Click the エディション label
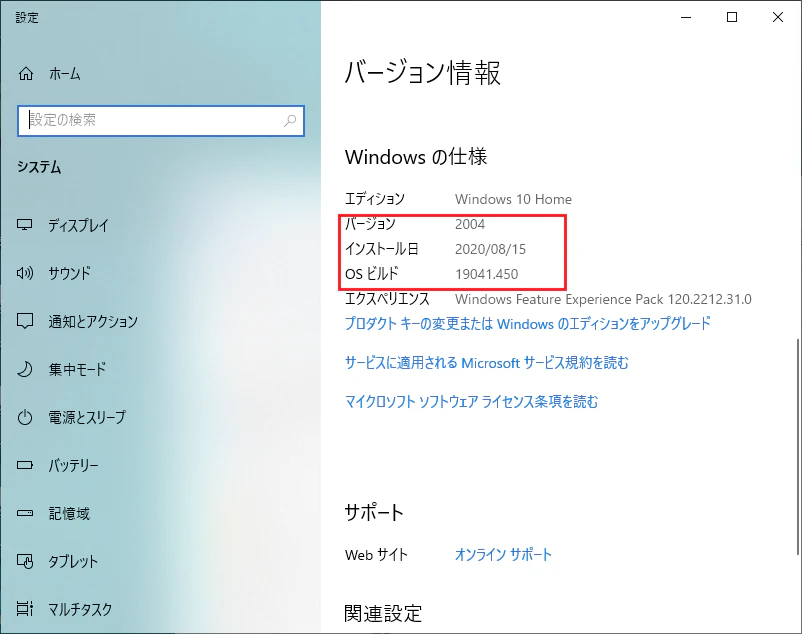Image resolution: width=802 pixels, height=634 pixels. (x=374, y=199)
